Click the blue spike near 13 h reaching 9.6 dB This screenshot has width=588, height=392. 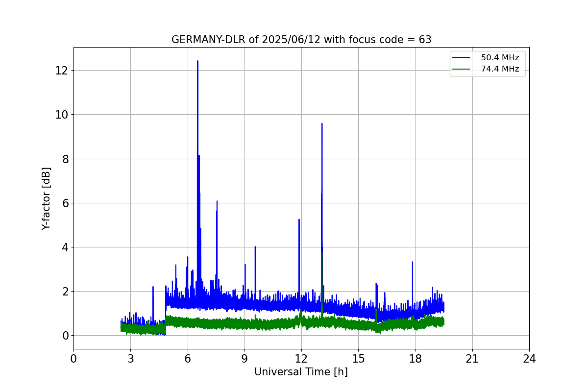pyautogui.click(x=322, y=124)
